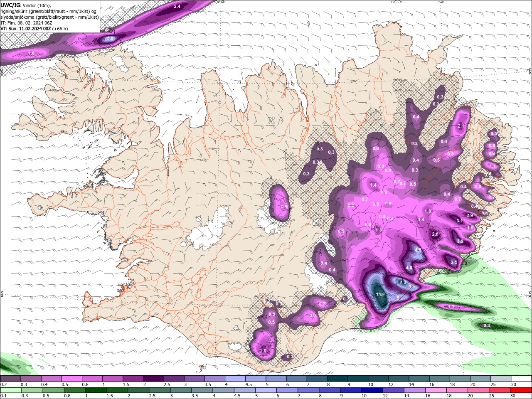Click the 3.9 value near the east coast
The width and height of the screenshot is (532, 399).
coord(460,241)
